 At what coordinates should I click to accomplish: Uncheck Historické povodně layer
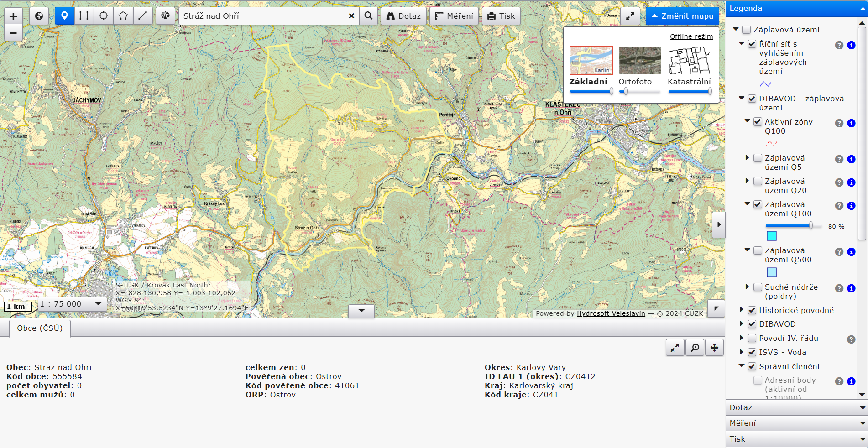point(752,310)
